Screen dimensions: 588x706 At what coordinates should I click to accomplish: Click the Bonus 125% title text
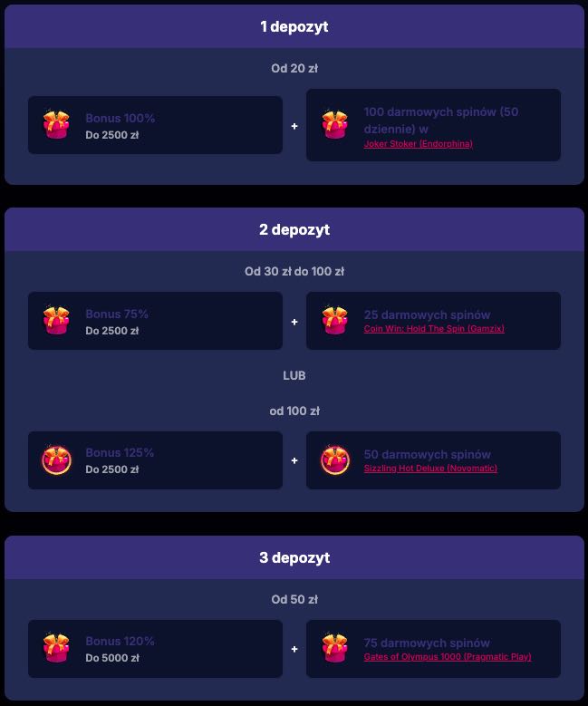point(120,453)
